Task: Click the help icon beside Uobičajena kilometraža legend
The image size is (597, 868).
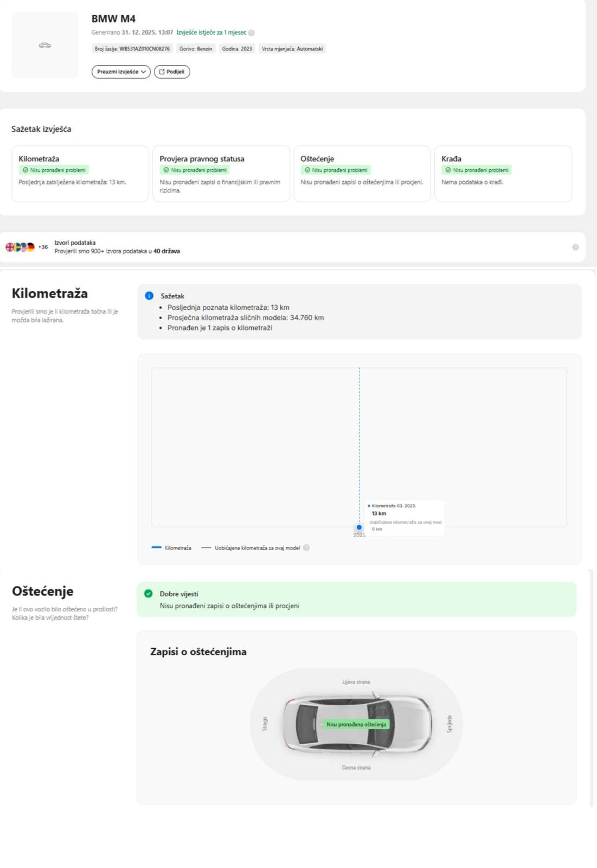Action: coord(306,548)
